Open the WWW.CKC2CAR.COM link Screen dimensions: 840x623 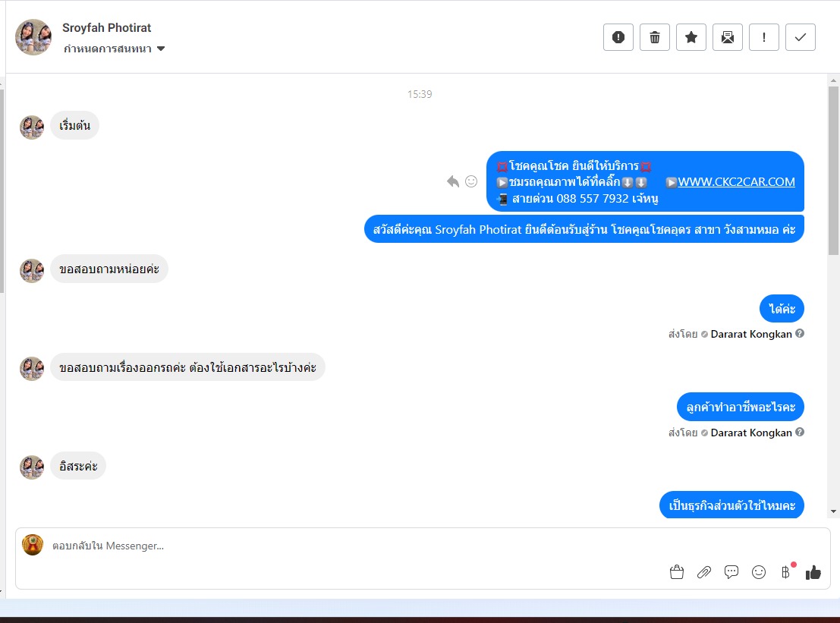pos(736,181)
